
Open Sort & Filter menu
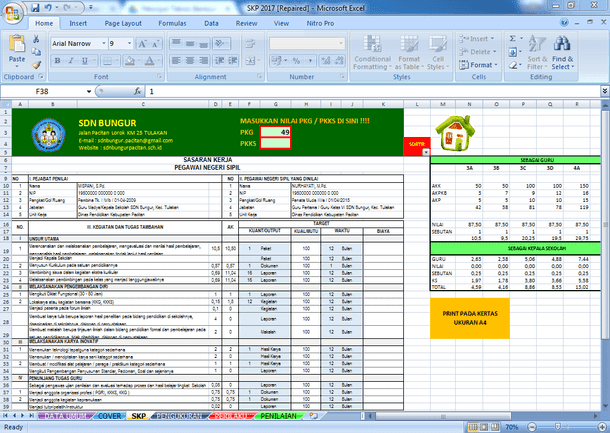tap(537, 52)
